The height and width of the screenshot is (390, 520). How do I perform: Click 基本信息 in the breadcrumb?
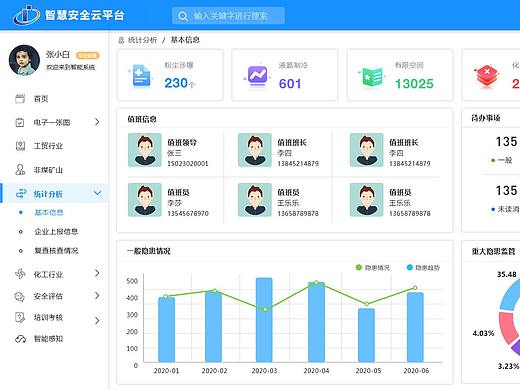pos(185,40)
